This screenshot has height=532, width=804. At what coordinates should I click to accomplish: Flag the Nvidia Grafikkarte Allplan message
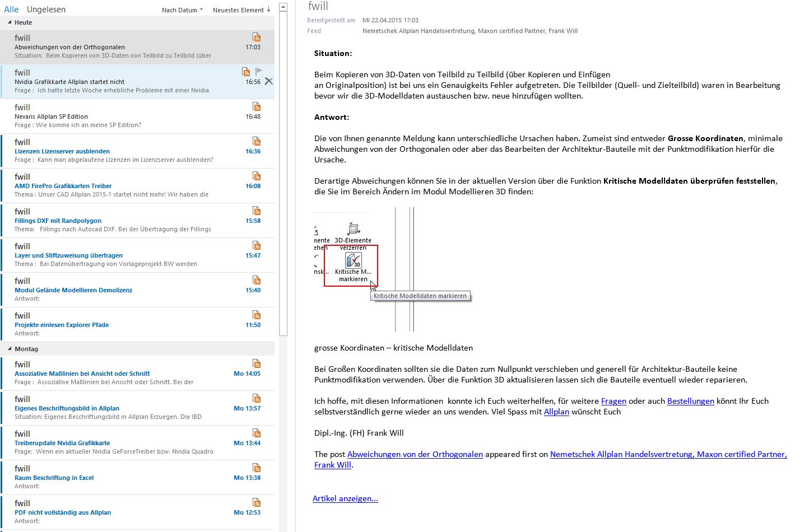pyautogui.click(x=258, y=71)
